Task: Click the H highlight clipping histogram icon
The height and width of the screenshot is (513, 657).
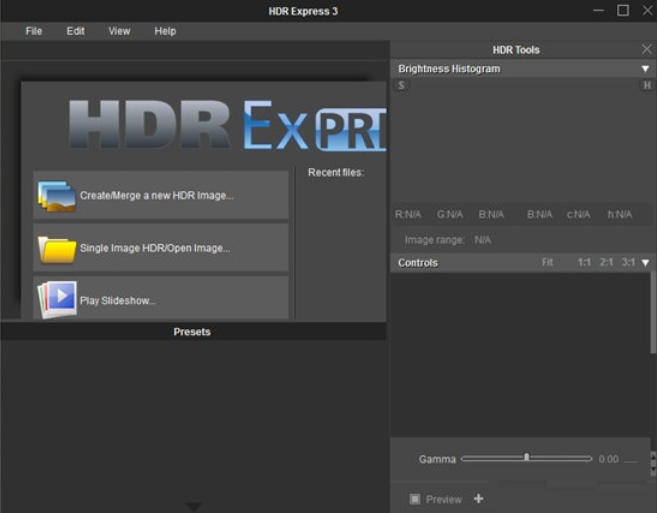Action: coord(646,86)
